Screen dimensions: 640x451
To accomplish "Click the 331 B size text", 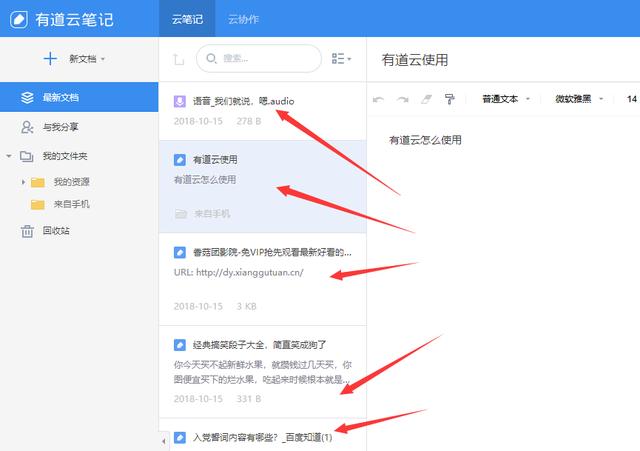I will [x=249, y=399].
